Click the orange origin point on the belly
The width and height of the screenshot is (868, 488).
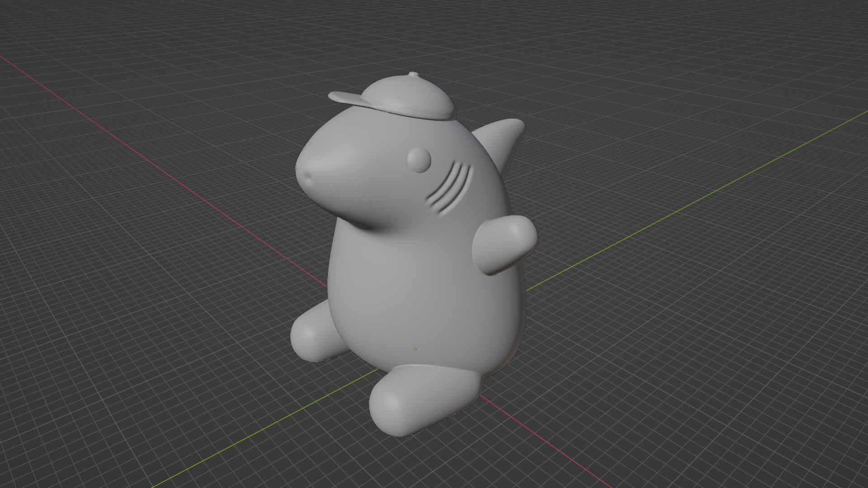click(415, 349)
